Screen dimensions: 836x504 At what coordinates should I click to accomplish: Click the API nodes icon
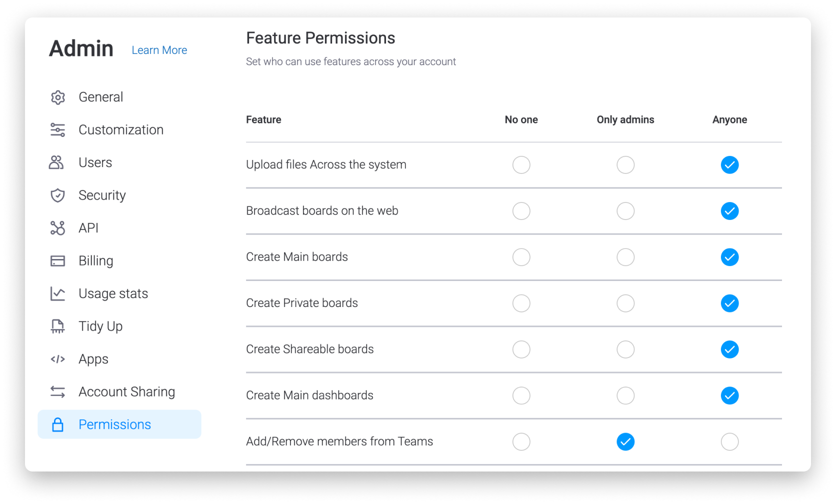click(x=58, y=228)
